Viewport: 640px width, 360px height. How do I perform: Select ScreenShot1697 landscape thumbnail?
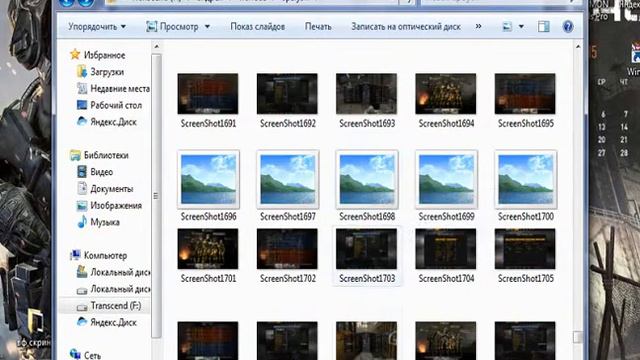(287, 180)
